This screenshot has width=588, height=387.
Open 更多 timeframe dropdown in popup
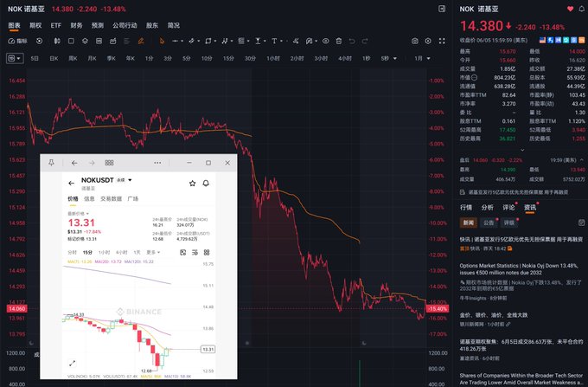click(153, 252)
